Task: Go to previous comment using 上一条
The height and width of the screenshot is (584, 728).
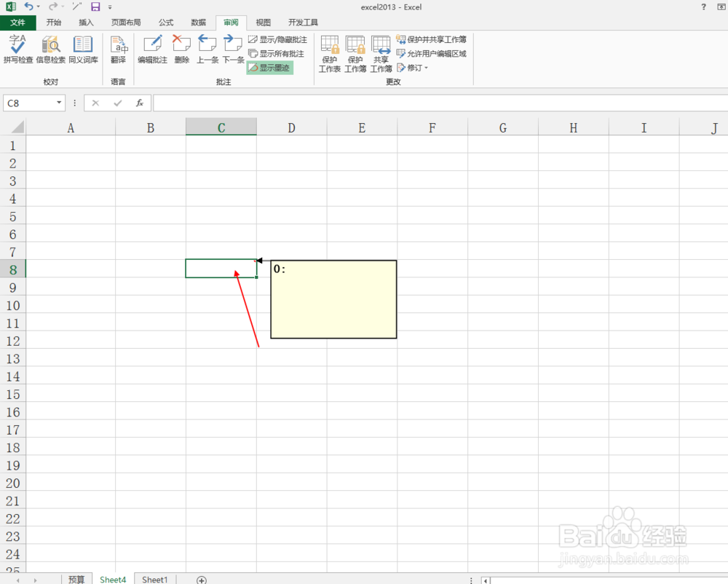Action: pos(207,51)
